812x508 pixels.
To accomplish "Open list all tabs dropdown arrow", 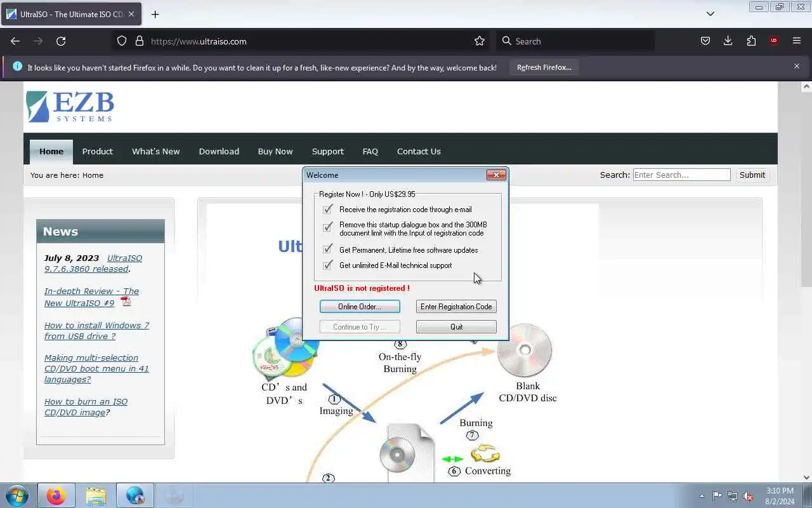I will coord(710,14).
